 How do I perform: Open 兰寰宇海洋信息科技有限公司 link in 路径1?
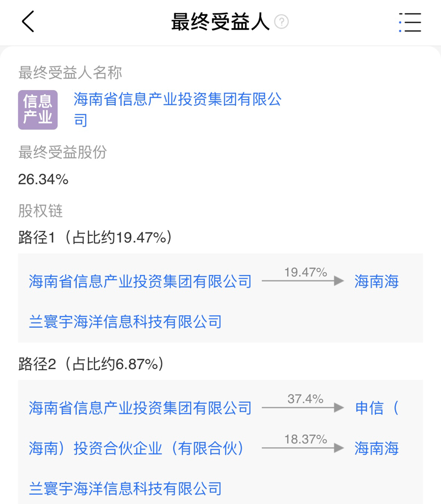click(126, 322)
